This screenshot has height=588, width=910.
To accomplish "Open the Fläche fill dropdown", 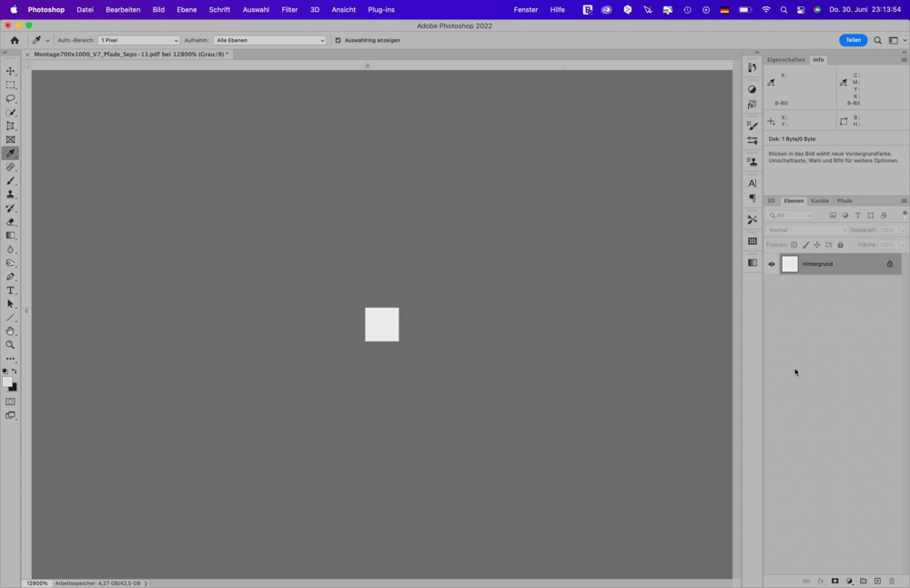I will [903, 245].
